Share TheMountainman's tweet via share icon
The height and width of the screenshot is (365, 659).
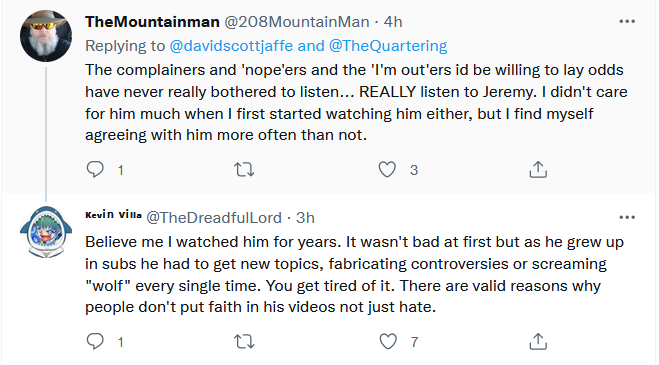coord(538,169)
